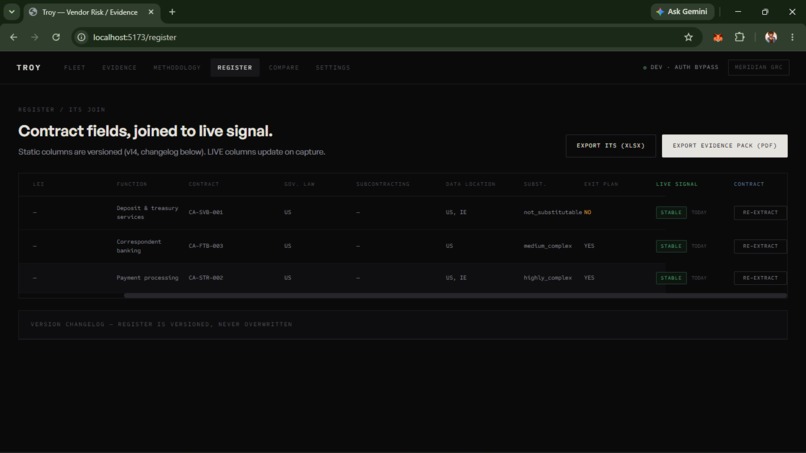Switch to the Evidence tab
This screenshot has width=806, height=453.
[x=119, y=67]
